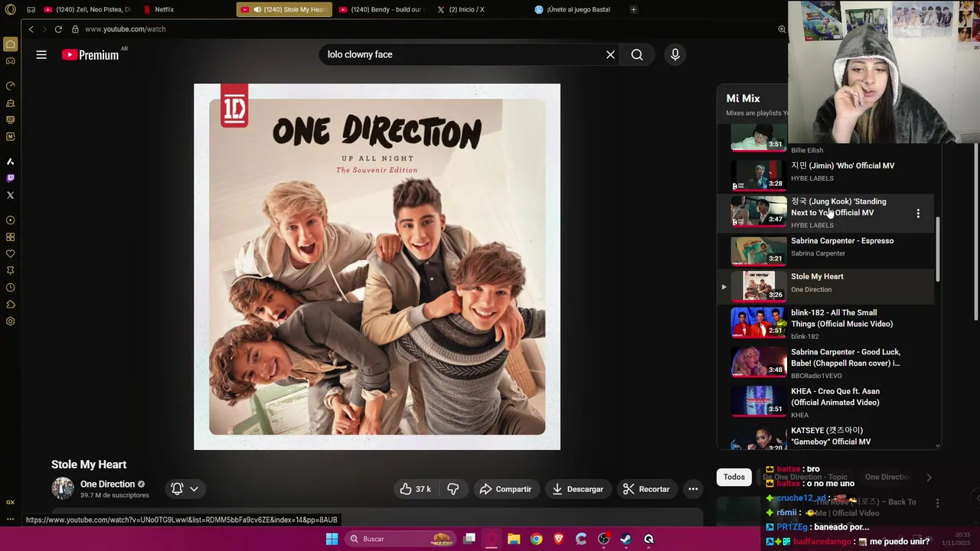Share the video with Compartir
Image resolution: width=980 pixels, height=551 pixels.
point(505,489)
